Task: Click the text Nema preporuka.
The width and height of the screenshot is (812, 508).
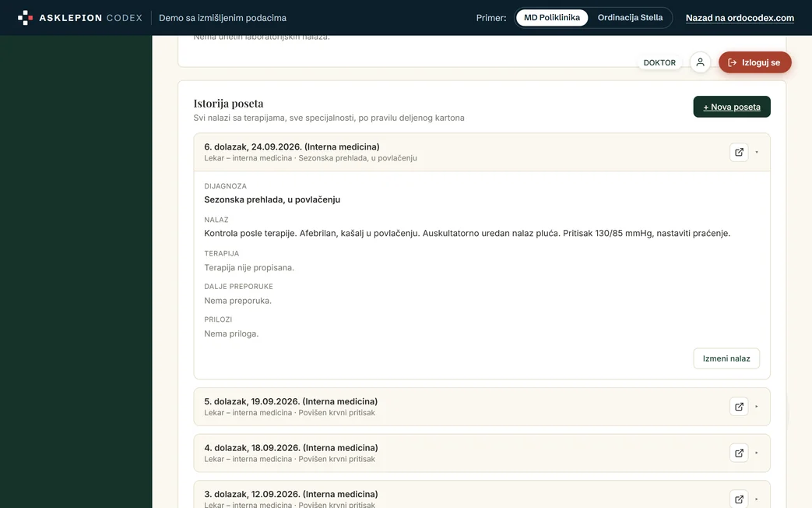Action: [x=237, y=301]
